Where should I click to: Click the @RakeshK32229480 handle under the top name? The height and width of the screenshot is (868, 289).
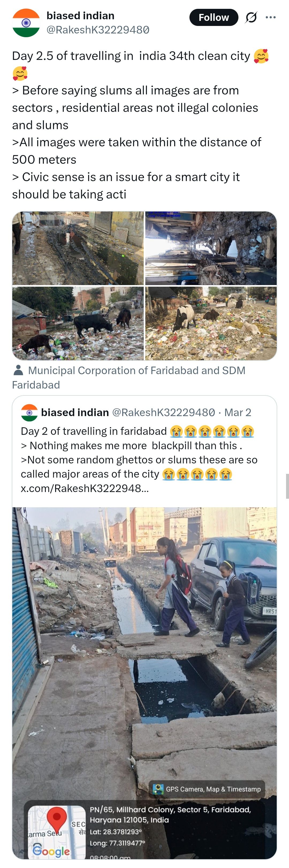(98, 30)
